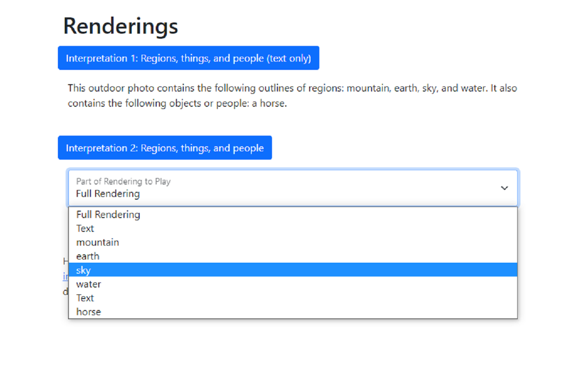
Task: Collapse the Interpretation 1 text-only section
Action: tap(188, 58)
